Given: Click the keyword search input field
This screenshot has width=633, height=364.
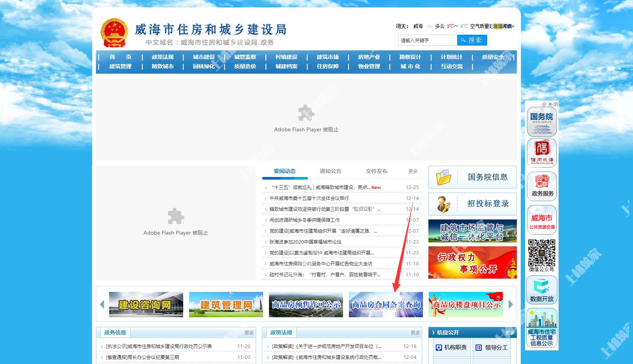Looking at the screenshot, I should pos(427,41).
